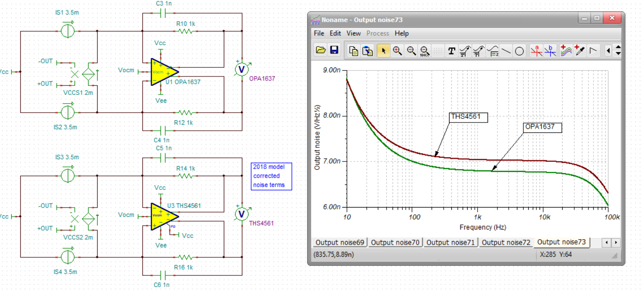This screenshot has width=644, height=293.
Task: Click the Output noise axis title
Action: 317,137
